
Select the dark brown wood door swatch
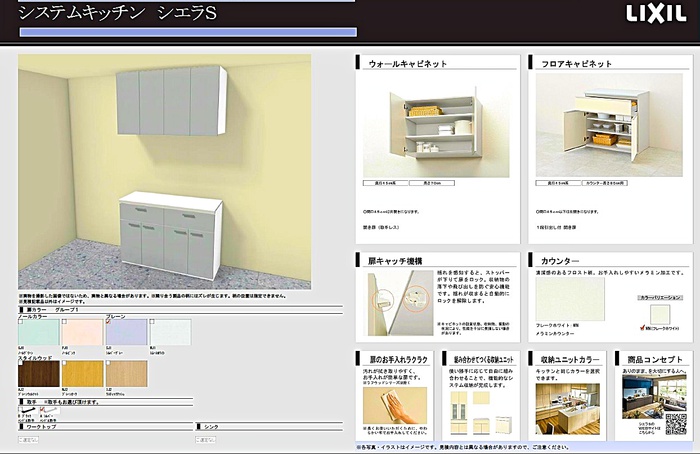(38, 373)
